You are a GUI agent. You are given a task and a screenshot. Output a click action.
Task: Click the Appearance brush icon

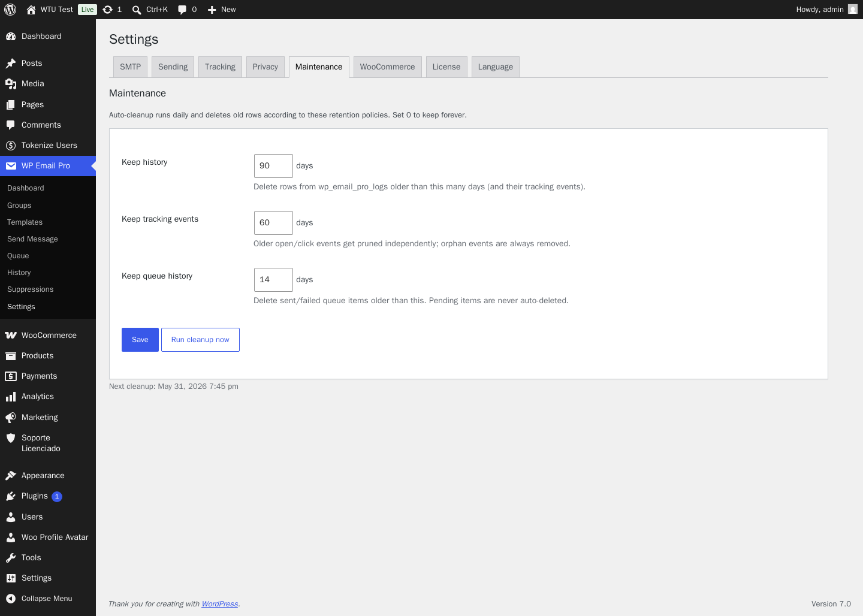(11, 476)
